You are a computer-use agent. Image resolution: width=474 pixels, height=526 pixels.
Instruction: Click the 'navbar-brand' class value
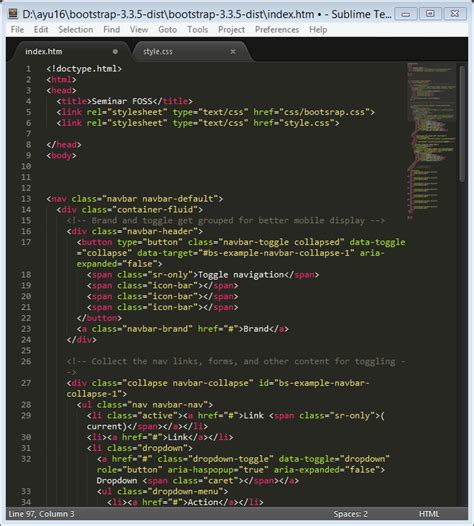(157, 329)
